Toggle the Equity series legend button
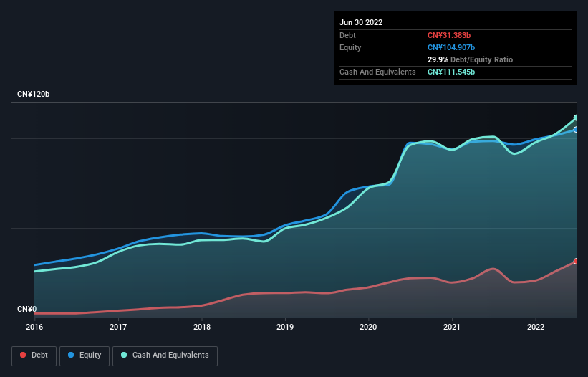Screen dimensions: 588x377 [85, 355]
